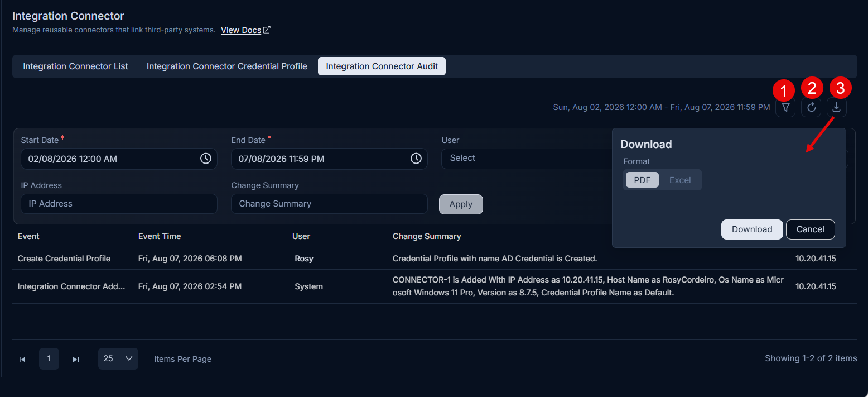This screenshot has height=397, width=868.
Task: Go to first page of results
Action: (x=22, y=359)
